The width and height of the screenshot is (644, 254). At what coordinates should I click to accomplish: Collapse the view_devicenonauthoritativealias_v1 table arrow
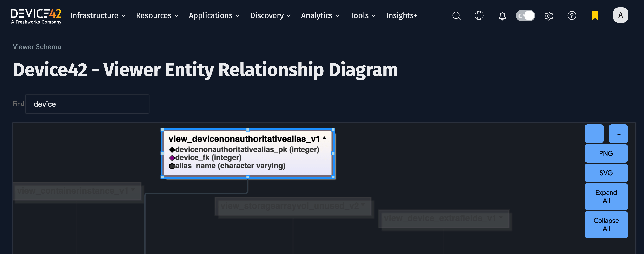pos(324,138)
